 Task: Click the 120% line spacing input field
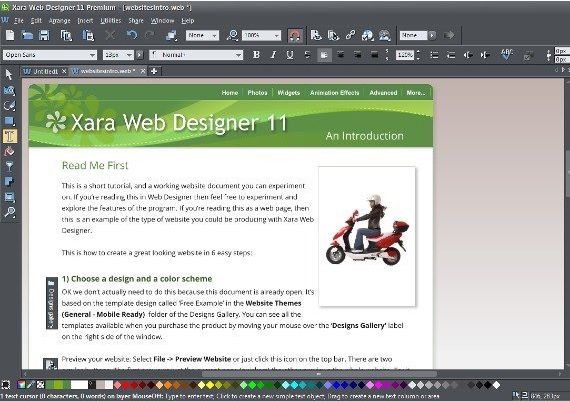tap(405, 55)
